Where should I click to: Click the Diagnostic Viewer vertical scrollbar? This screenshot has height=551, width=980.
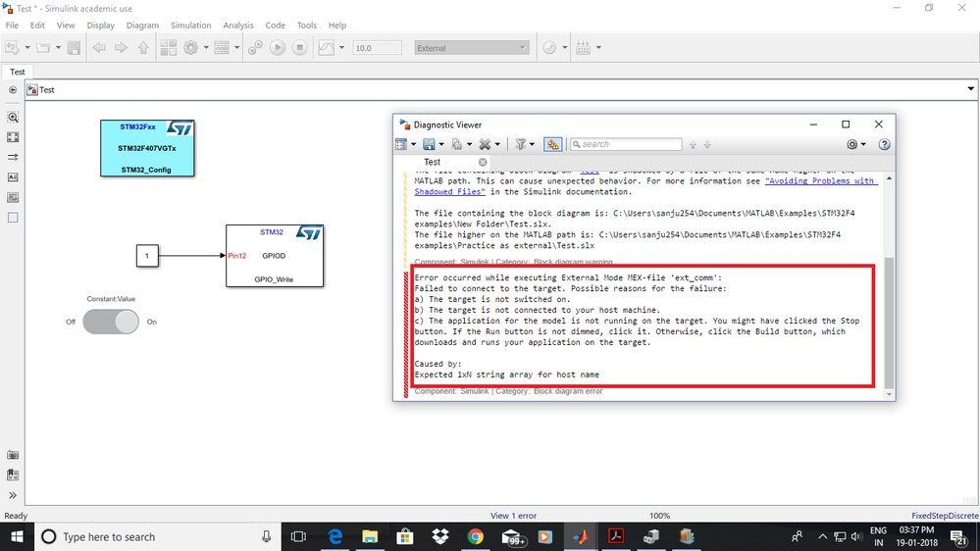(x=889, y=322)
